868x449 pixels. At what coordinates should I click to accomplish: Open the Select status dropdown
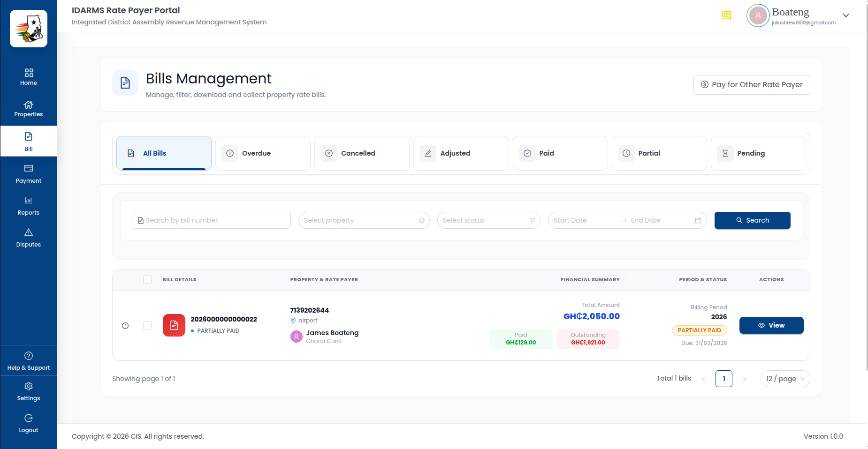click(x=489, y=220)
